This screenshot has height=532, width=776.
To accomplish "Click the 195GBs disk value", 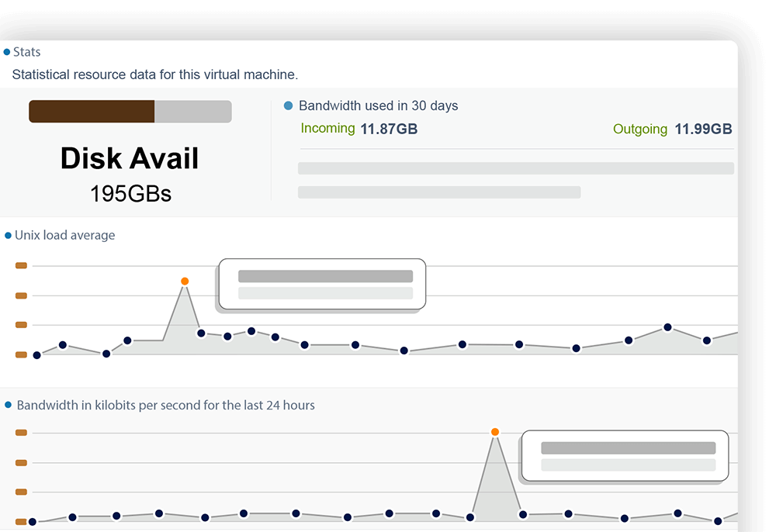I will coord(130,193).
